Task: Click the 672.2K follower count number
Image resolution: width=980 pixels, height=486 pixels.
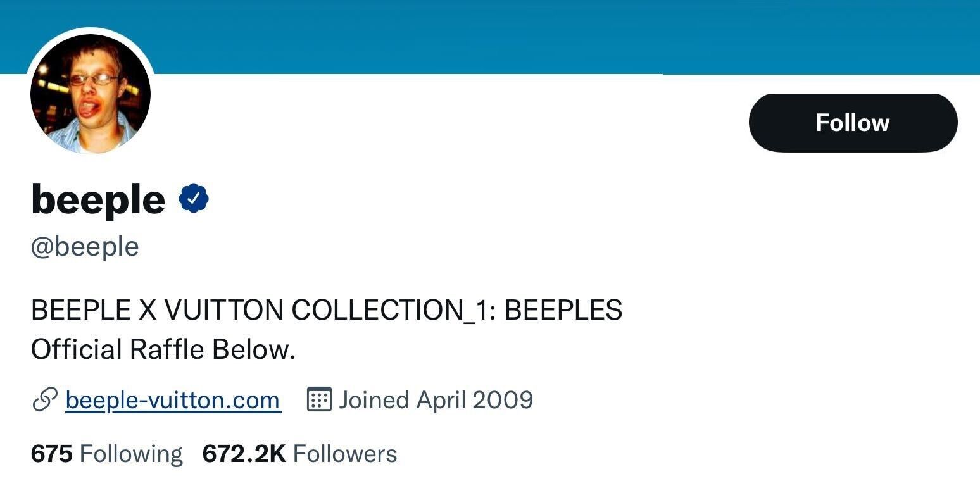Action: pos(244,454)
